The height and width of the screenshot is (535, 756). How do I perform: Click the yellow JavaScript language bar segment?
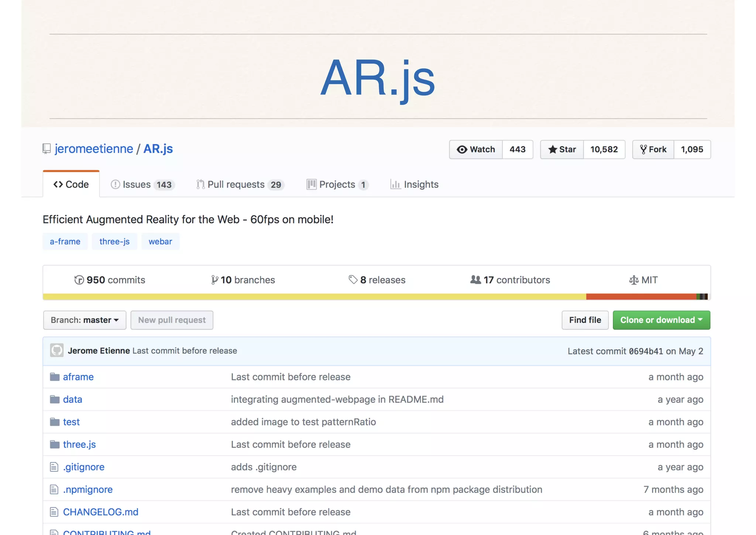(315, 297)
